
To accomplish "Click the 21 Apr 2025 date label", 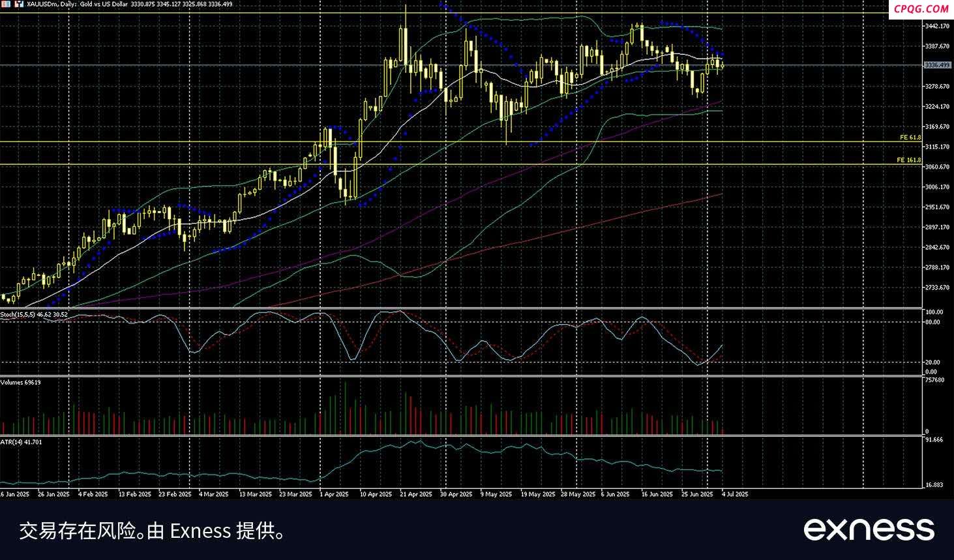I will [416, 494].
